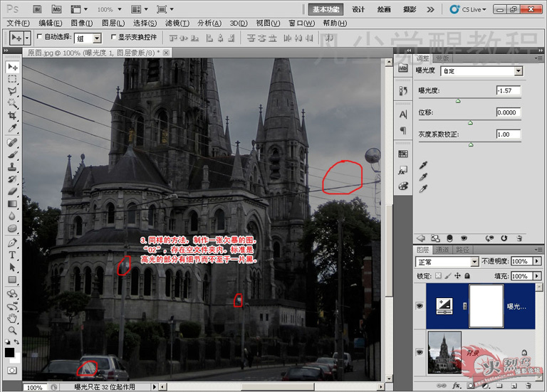The width and height of the screenshot is (547, 392).
Task: Open the 文件(F) menu
Action: [18, 23]
